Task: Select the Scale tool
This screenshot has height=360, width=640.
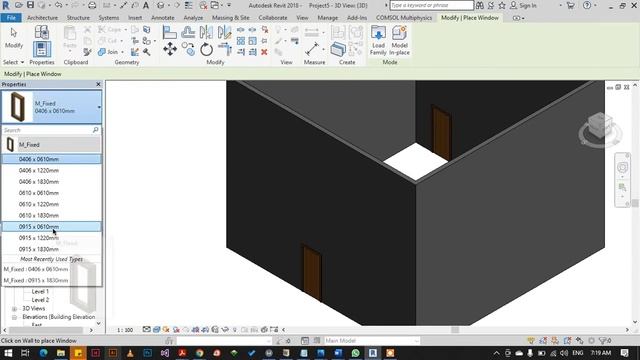Action: coord(253,41)
